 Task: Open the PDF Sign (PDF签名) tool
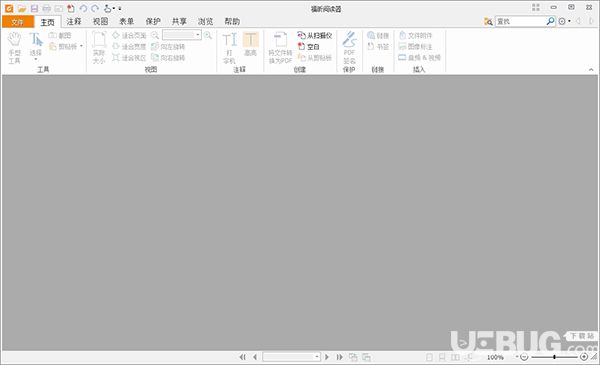point(349,48)
